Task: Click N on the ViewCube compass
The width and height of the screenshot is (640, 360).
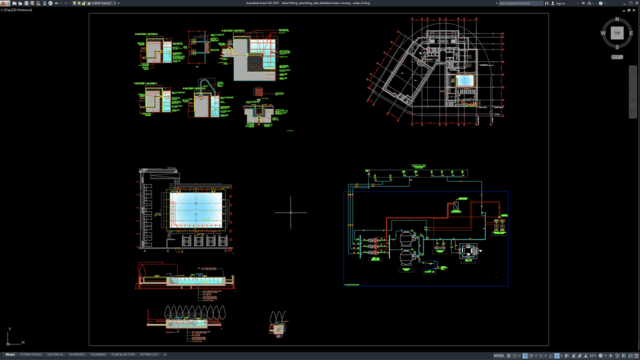Action: click(617, 19)
